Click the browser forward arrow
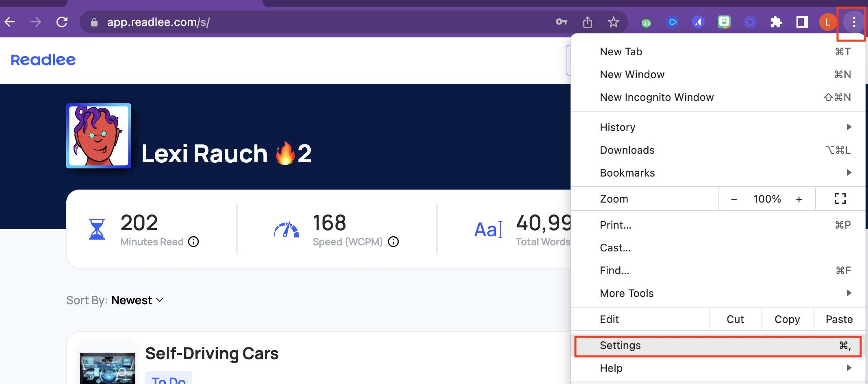Image resolution: width=868 pixels, height=384 pixels. point(36,22)
